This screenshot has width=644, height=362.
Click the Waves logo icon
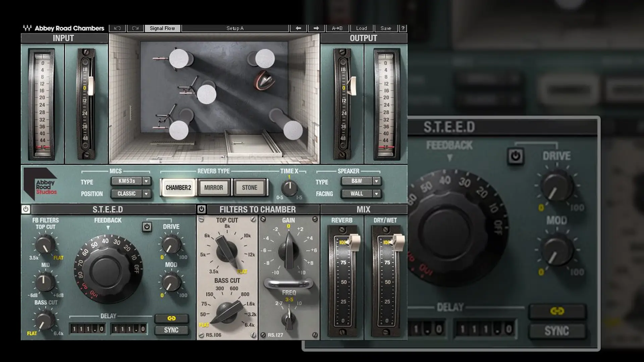pyautogui.click(x=27, y=28)
